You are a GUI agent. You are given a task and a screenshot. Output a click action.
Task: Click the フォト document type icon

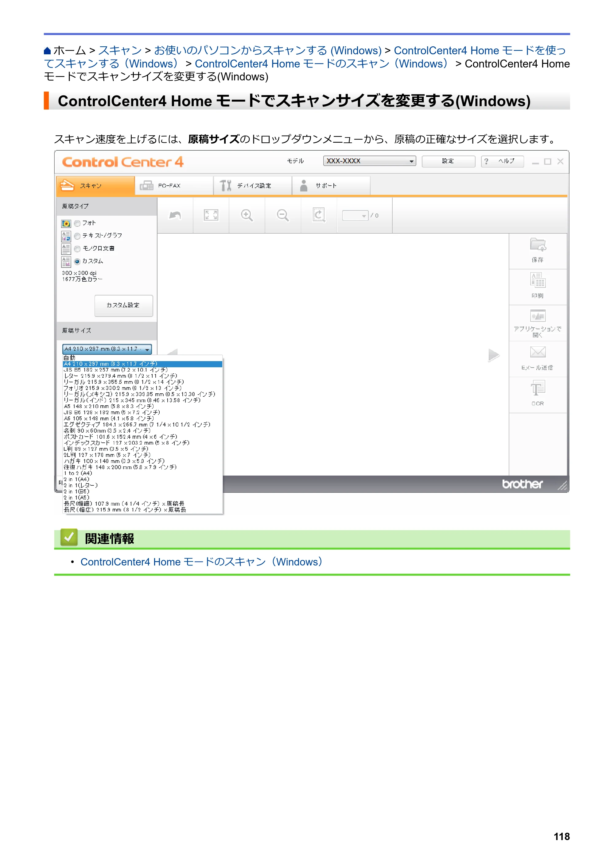point(66,223)
